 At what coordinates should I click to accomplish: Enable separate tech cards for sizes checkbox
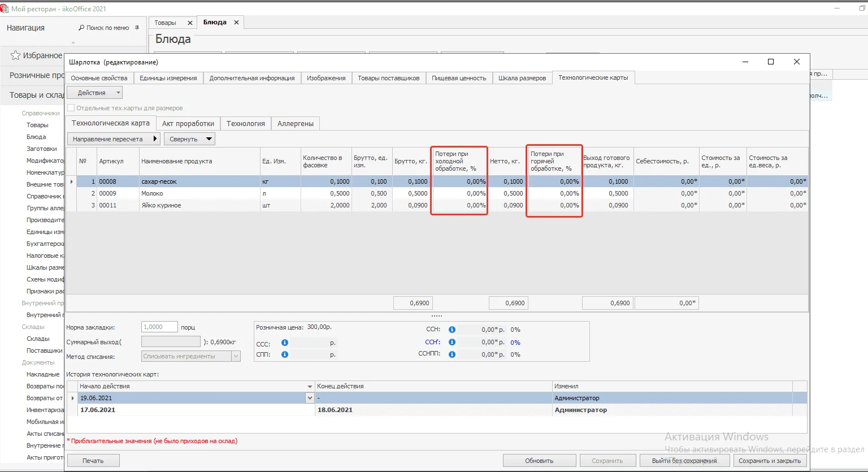71,108
